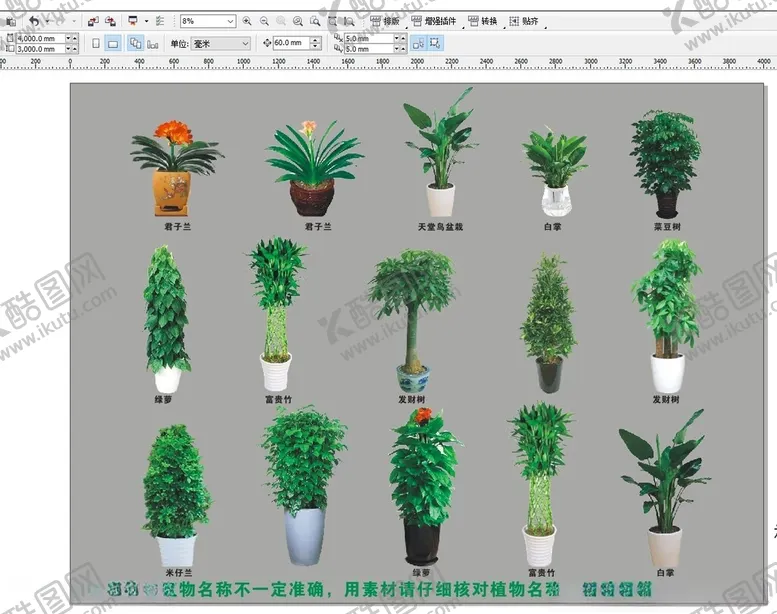Screen dimensions: 777x614
Task: Select the 君子兰 plant in woven basket
Action: click(x=314, y=167)
